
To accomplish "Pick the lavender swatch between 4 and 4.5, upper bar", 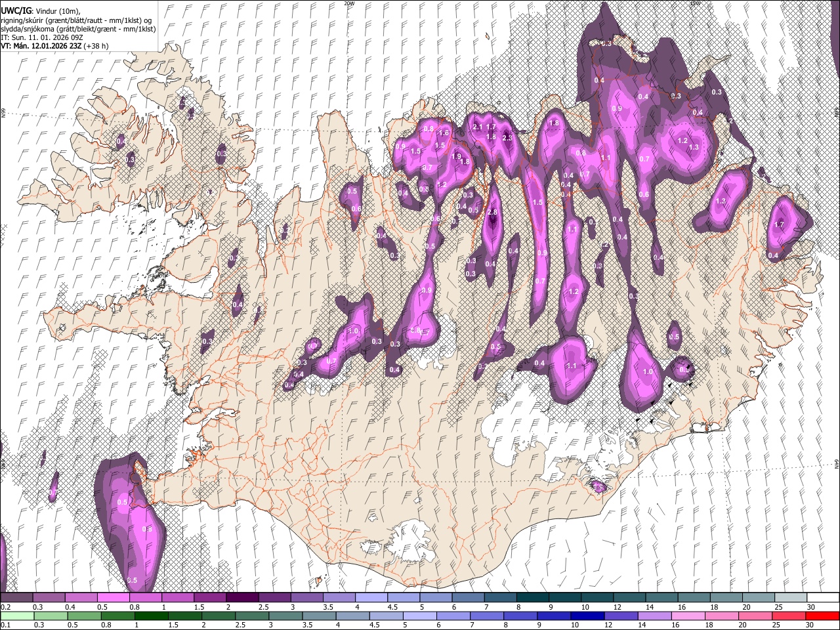I will [371, 598].
